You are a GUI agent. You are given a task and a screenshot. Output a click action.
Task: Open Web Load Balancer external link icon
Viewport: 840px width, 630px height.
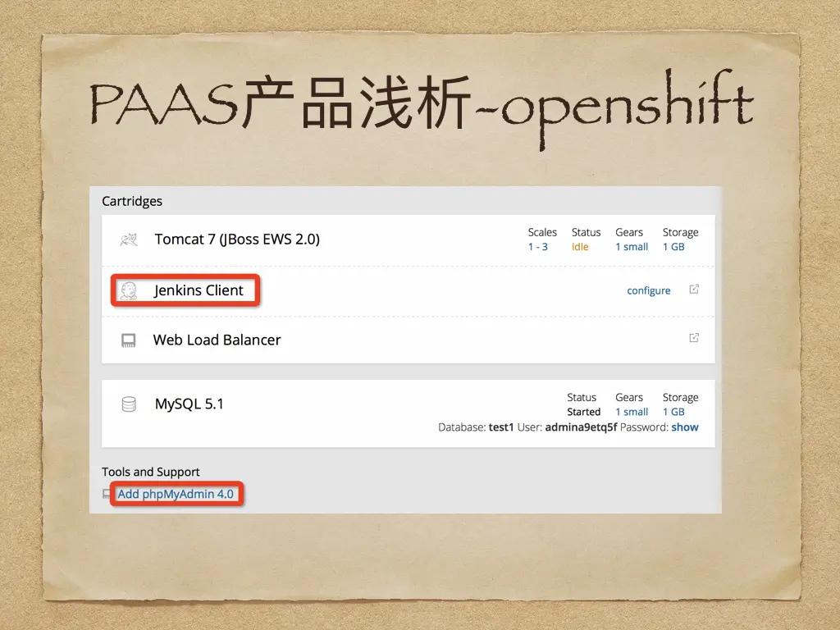[694, 337]
